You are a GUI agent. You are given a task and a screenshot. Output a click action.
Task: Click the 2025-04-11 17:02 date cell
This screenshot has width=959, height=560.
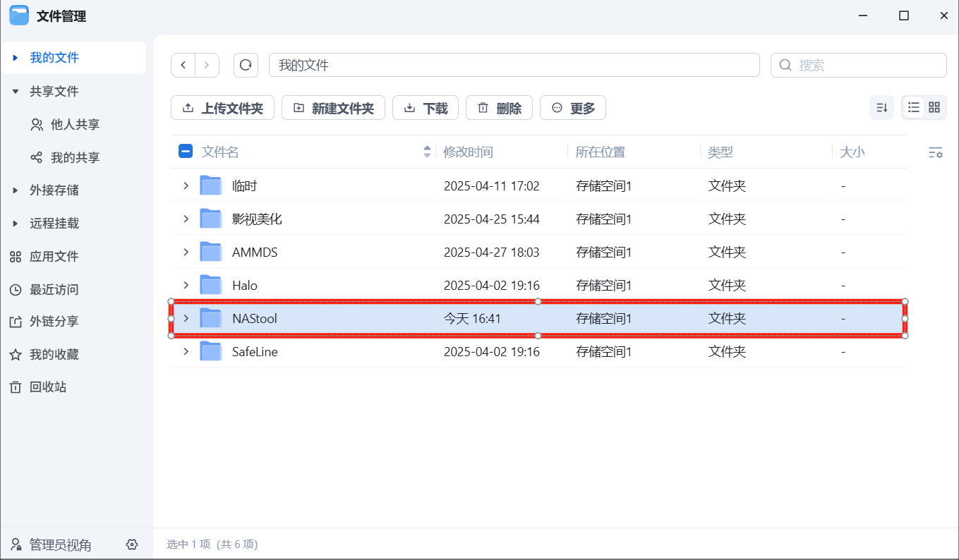[x=491, y=186]
